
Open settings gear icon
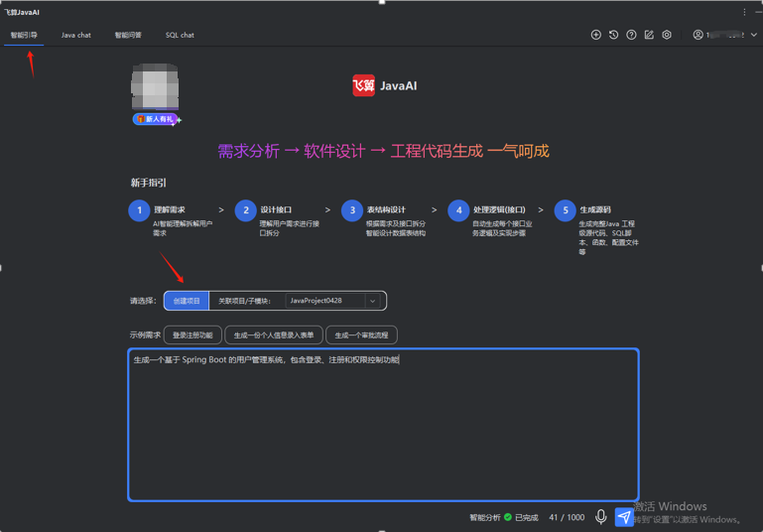(667, 35)
